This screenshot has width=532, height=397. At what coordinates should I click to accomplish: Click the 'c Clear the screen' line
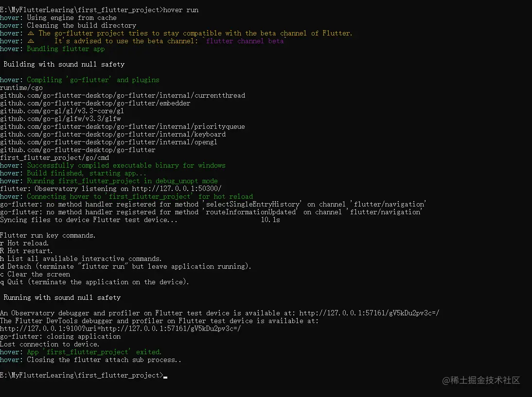click(x=35, y=275)
